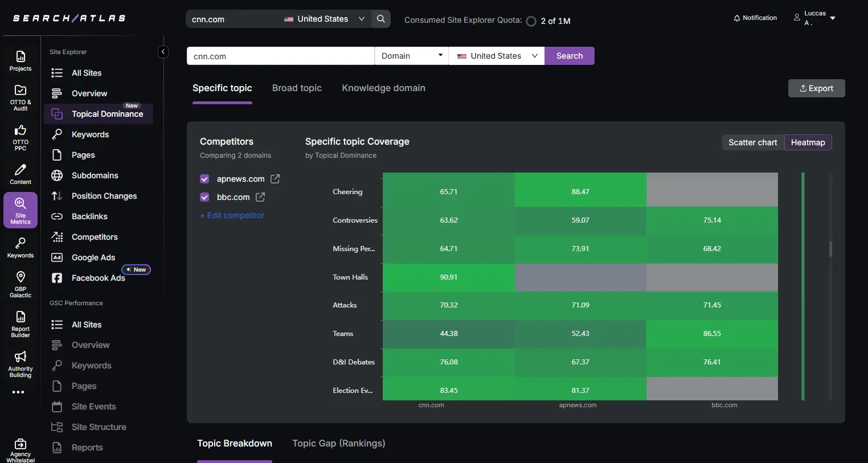Open OTTO & Audit in the sidebar
The width and height of the screenshot is (868, 463).
point(21,97)
